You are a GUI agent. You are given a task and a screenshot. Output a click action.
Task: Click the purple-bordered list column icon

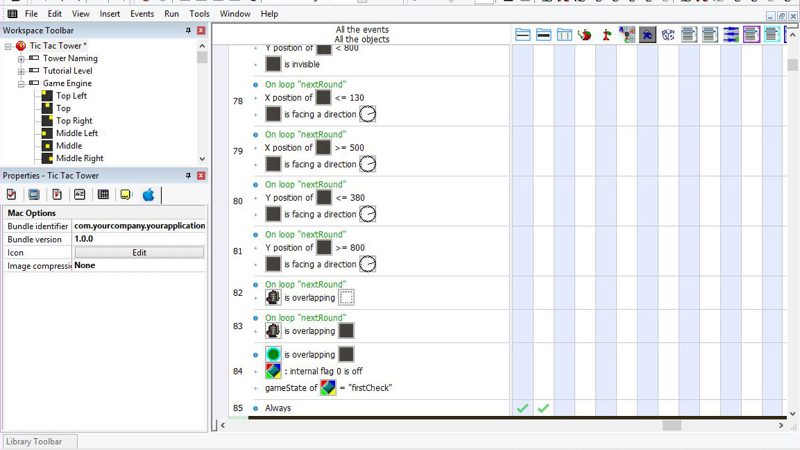point(752,35)
